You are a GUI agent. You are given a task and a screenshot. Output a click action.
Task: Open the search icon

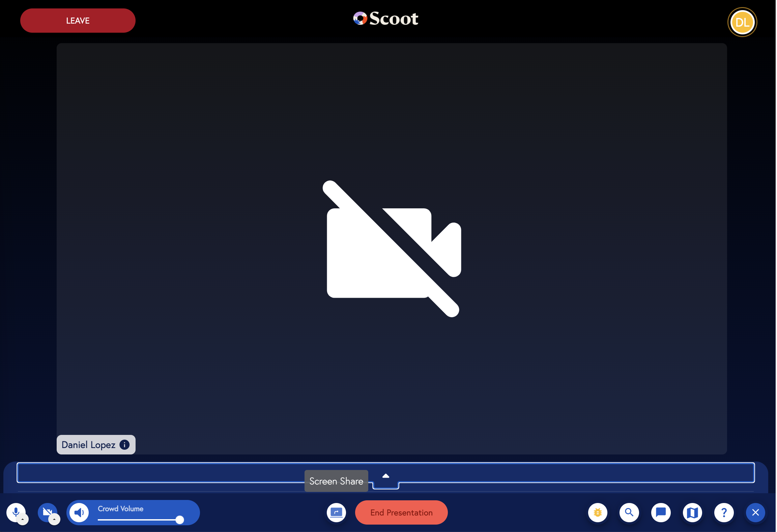[629, 512]
